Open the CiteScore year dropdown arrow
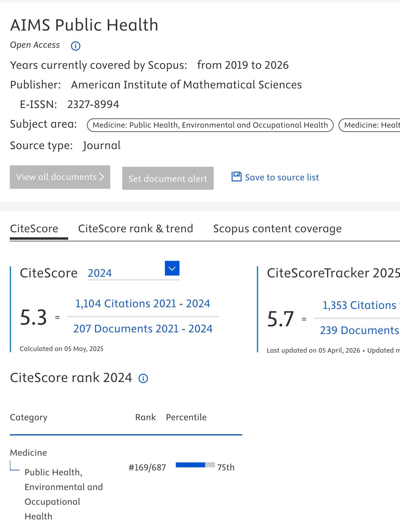Image resolution: width=400 pixels, height=532 pixels. (x=172, y=268)
